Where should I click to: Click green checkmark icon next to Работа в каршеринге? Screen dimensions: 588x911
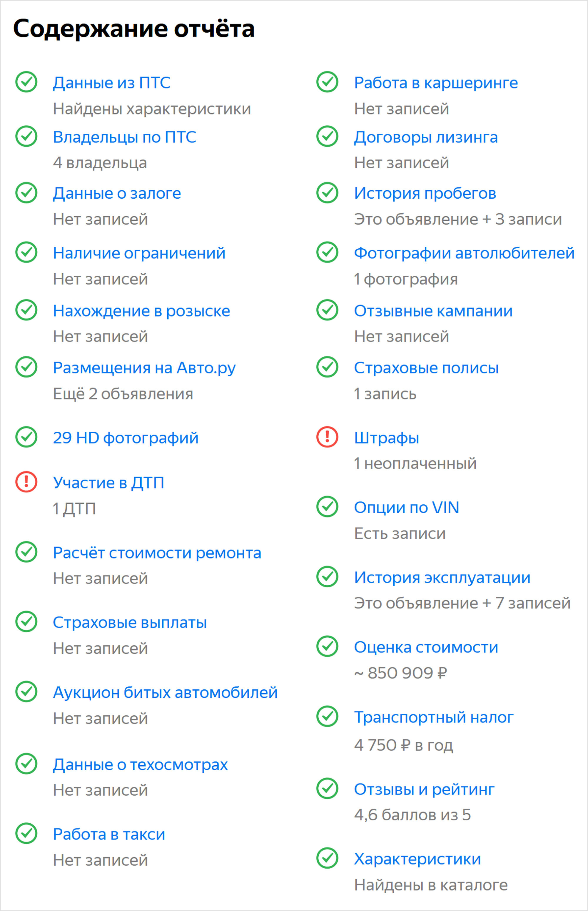click(x=327, y=82)
